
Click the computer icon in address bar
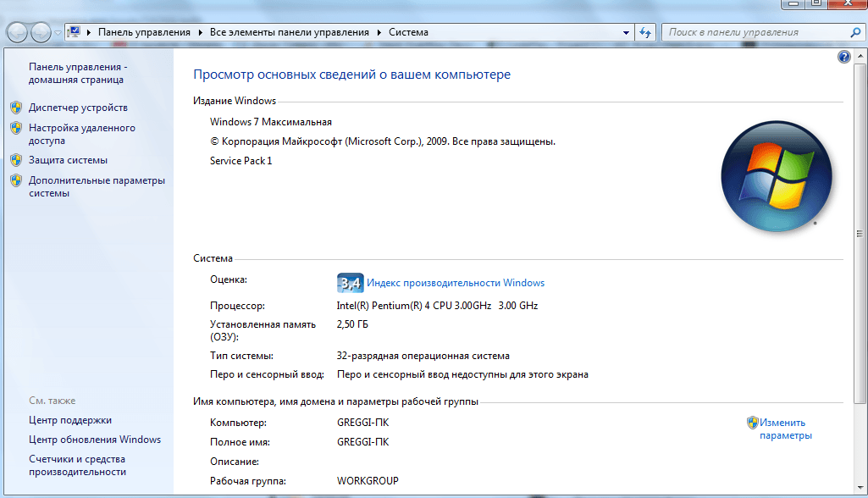point(74,32)
